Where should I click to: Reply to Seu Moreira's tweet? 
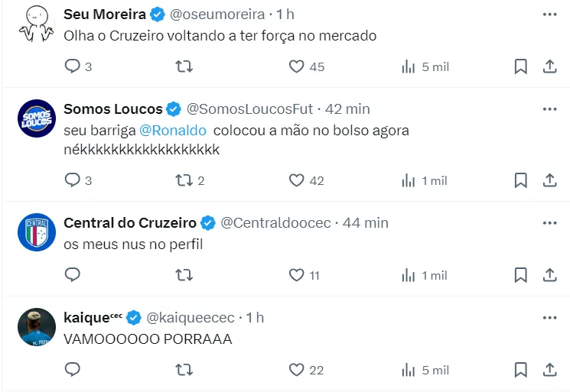(x=73, y=66)
